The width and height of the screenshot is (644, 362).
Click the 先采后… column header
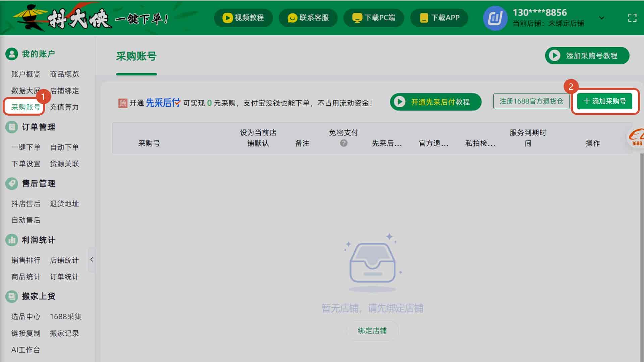pyautogui.click(x=387, y=143)
